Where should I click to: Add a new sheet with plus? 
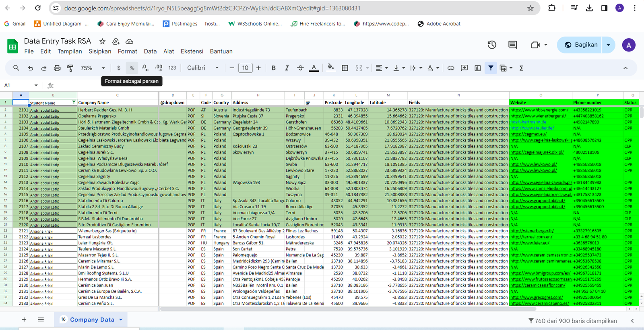(24, 320)
